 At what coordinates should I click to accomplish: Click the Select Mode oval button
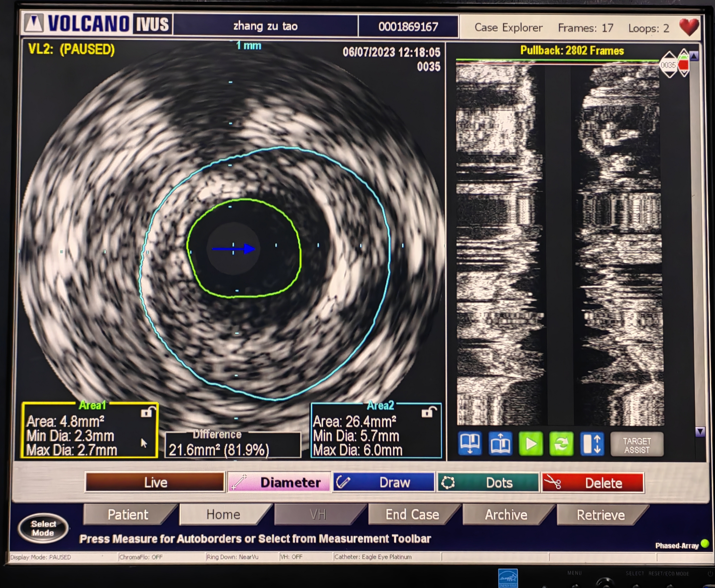tap(43, 528)
